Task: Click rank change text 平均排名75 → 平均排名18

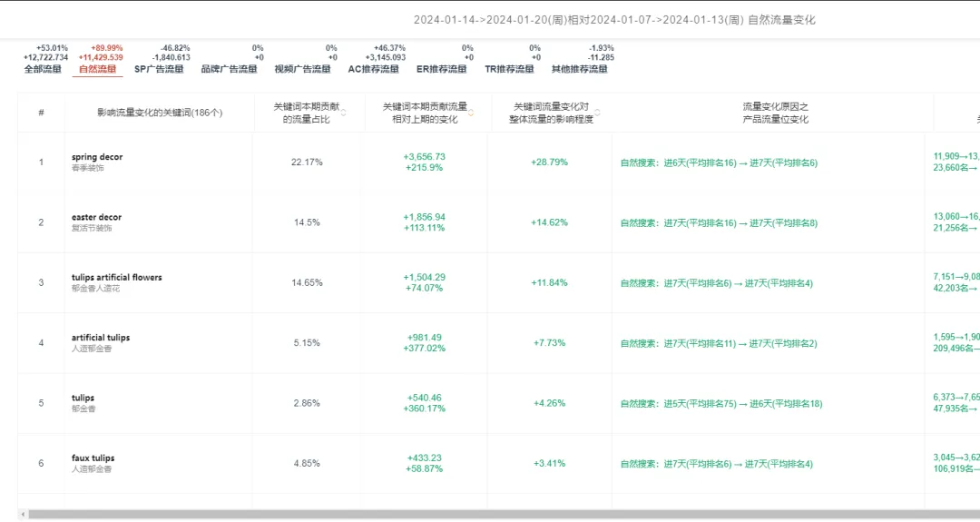Action: pyautogui.click(x=721, y=404)
